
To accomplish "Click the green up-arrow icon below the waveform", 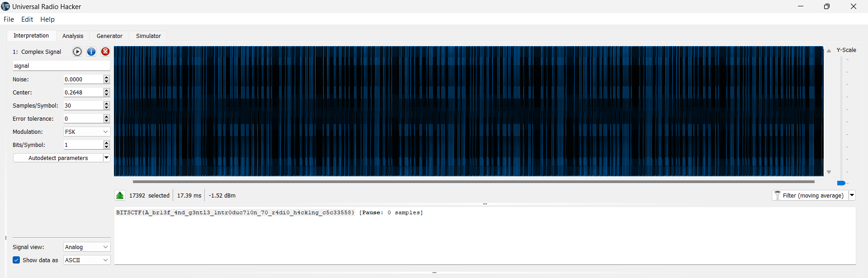I will pyautogui.click(x=120, y=195).
